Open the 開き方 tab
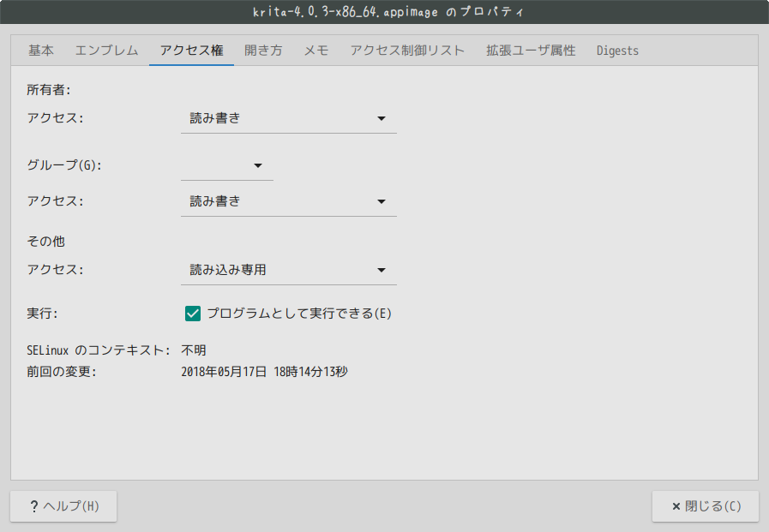 tap(263, 51)
